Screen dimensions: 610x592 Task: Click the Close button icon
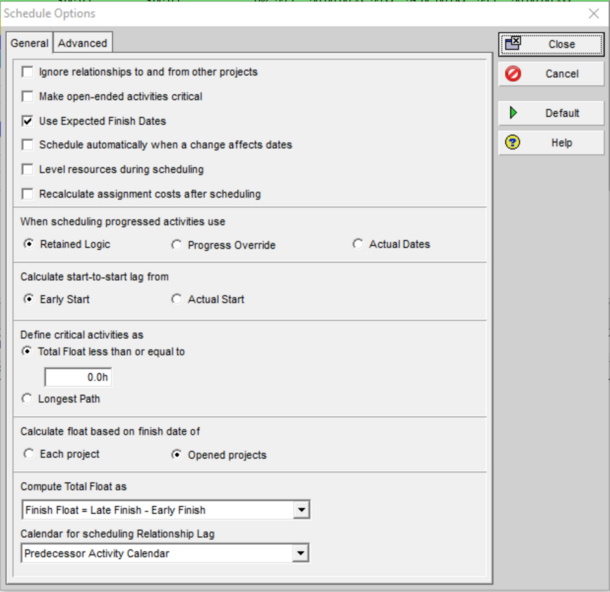513,44
